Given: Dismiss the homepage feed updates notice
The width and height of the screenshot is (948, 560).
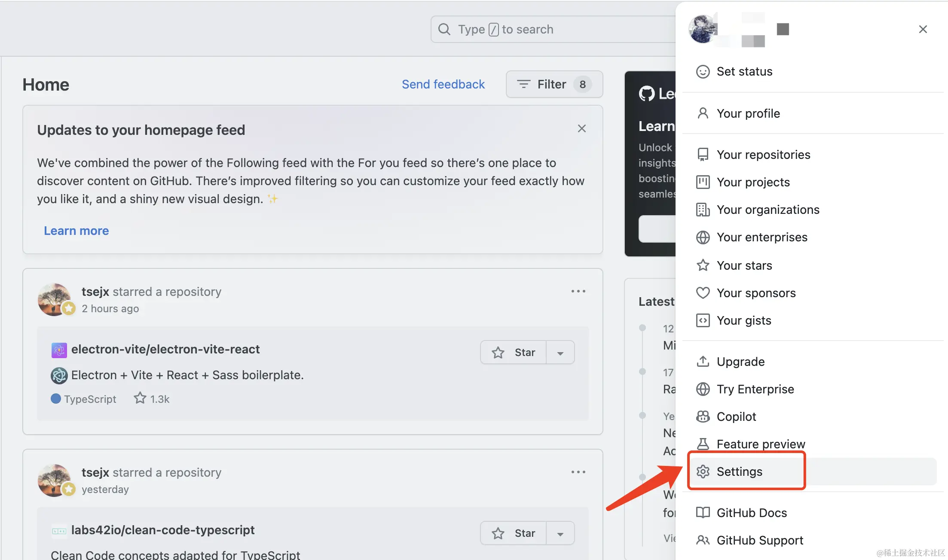Looking at the screenshot, I should click(x=581, y=128).
